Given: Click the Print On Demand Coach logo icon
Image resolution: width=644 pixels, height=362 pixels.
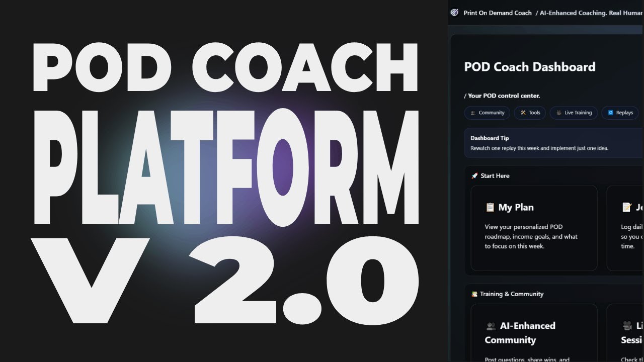Looking at the screenshot, I should 454,13.
